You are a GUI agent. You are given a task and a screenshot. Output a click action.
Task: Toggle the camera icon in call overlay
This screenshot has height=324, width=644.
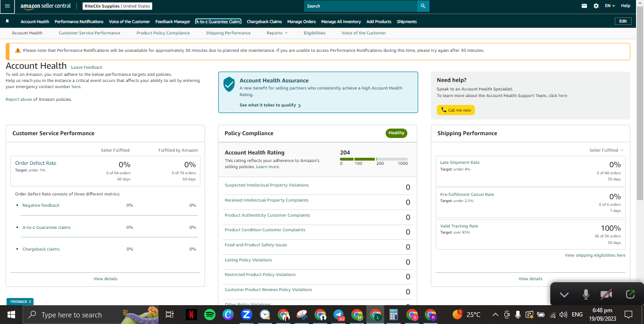coord(606,294)
